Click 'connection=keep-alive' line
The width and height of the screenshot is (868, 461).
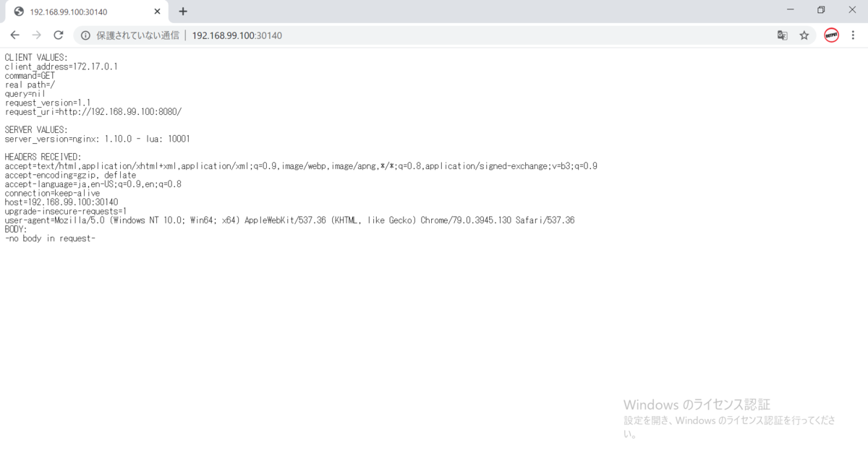[52, 193]
